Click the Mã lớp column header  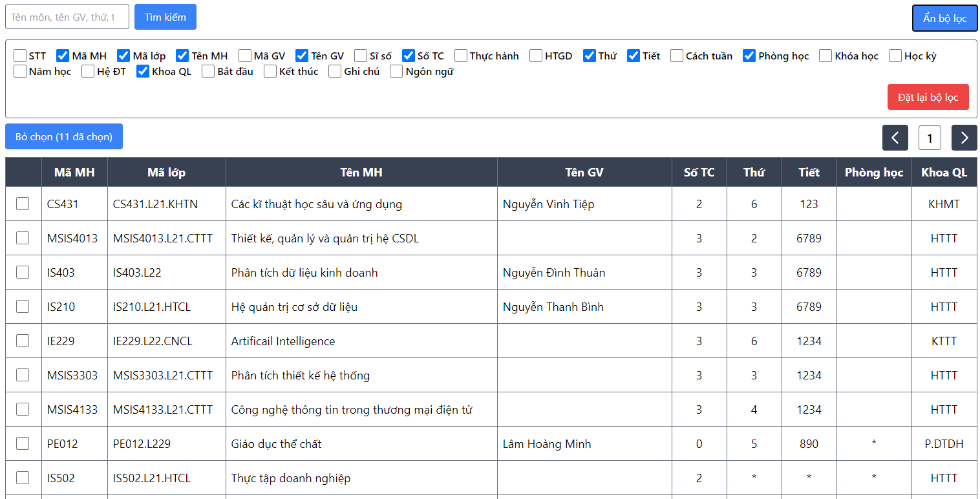pos(167,173)
